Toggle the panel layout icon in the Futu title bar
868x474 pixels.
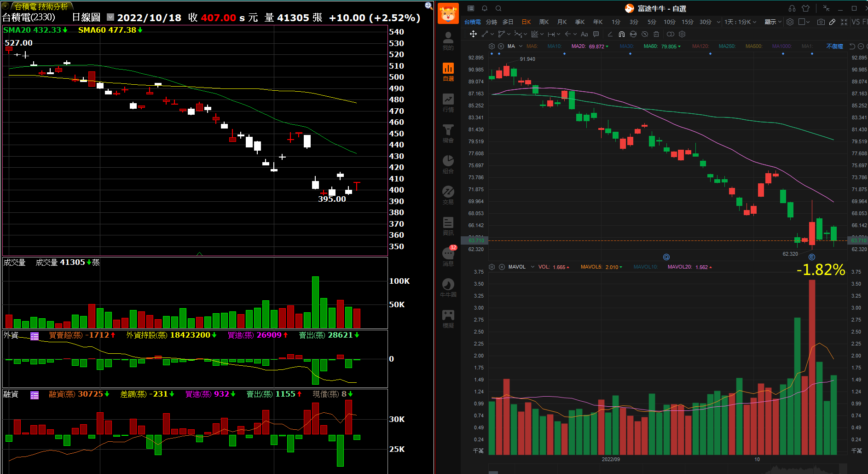pos(471,8)
